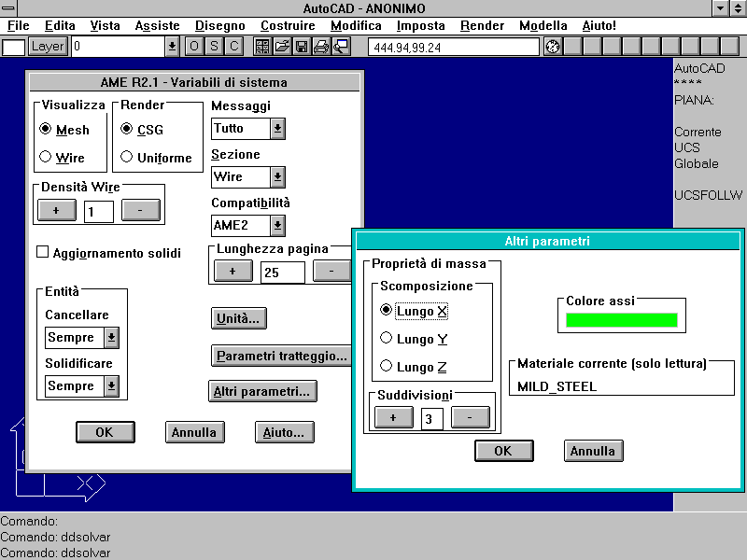
Task: Click the green Colore assi swatch
Action: point(621,320)
